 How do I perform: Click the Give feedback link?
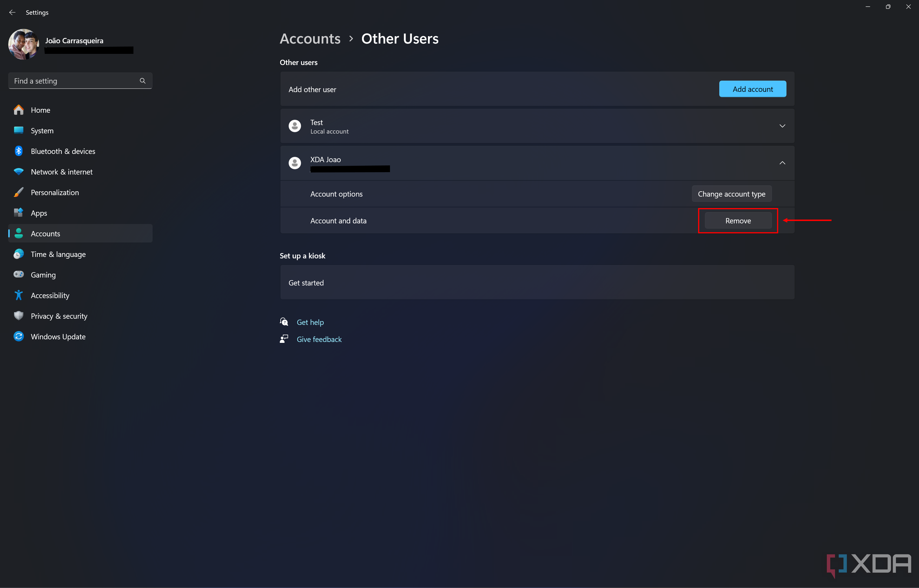tap(320, 339)
